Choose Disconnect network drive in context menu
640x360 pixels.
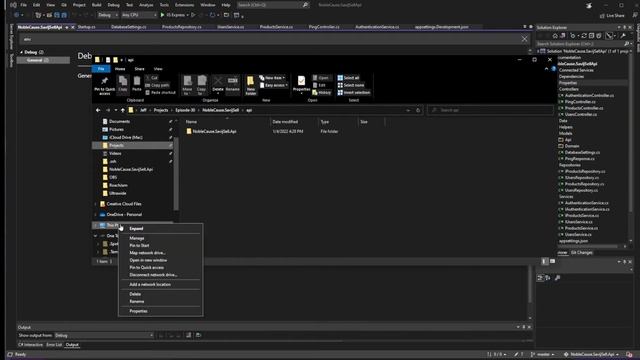coord(160,275)
